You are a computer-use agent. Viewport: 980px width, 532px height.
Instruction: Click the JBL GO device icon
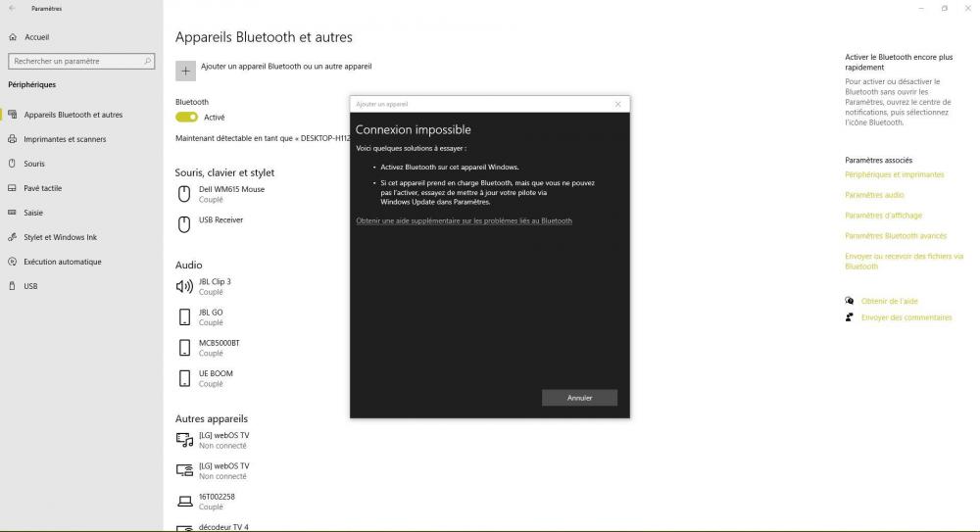click(x=184, y=317)
